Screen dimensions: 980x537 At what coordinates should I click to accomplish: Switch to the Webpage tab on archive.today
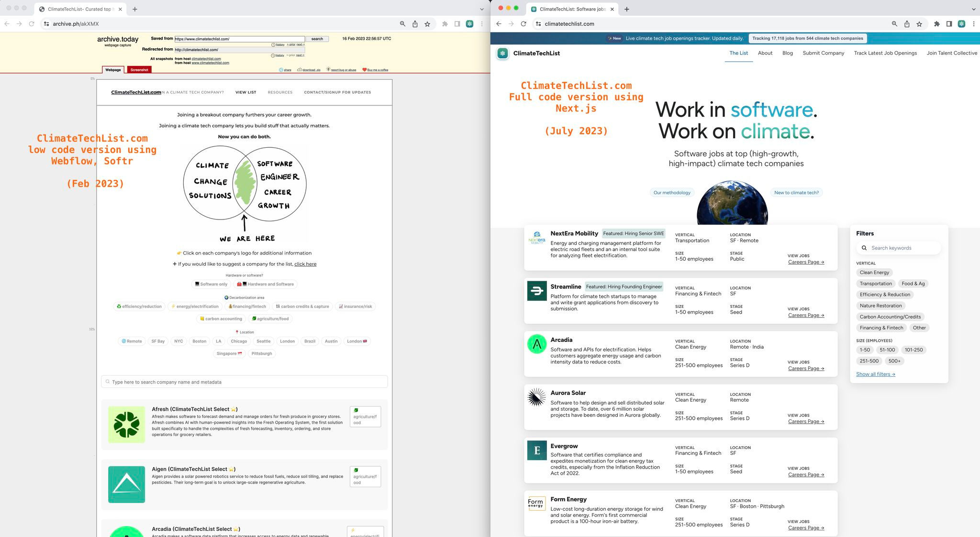click(x=113, y=70)
